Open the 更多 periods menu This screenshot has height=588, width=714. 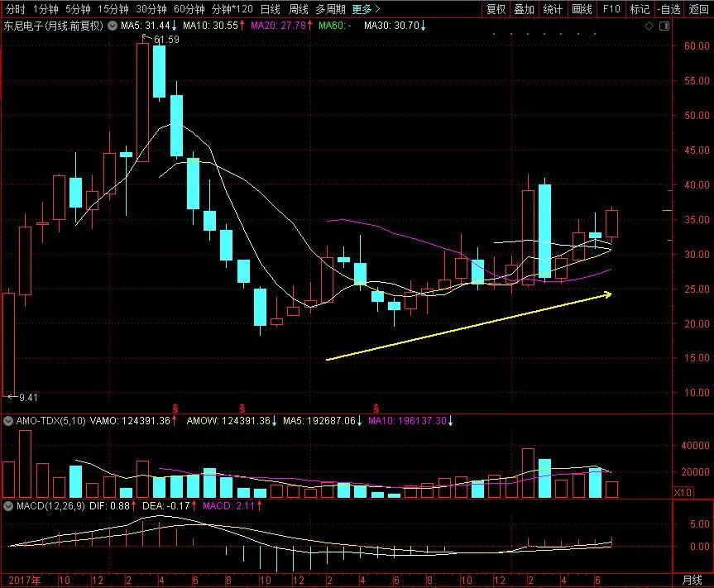pos(366,9)
